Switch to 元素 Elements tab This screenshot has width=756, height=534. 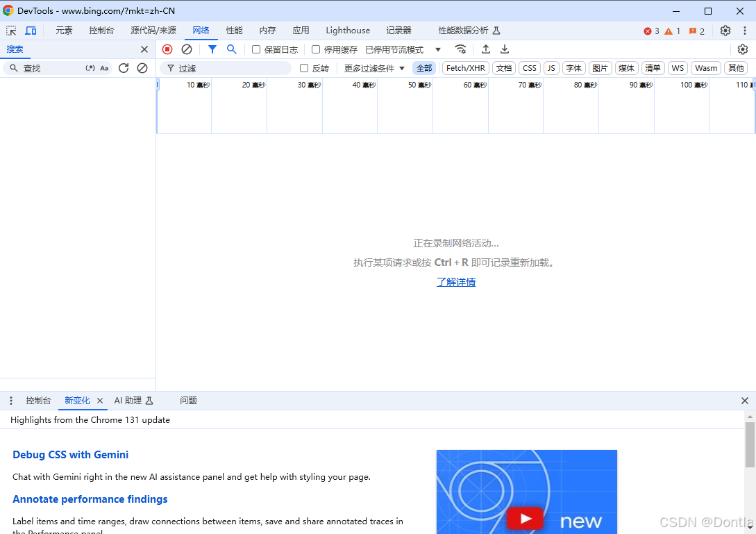[64, 31]
